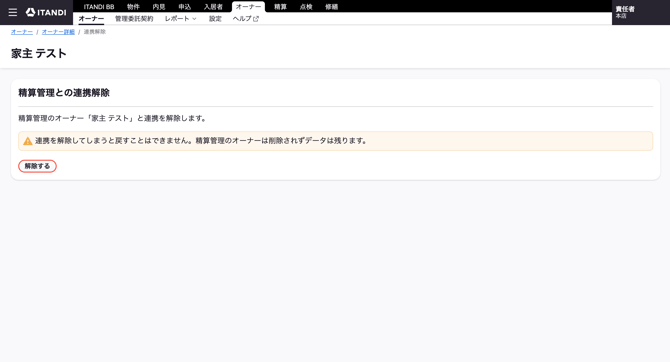Click the ITANDI logo

point(46,12)
